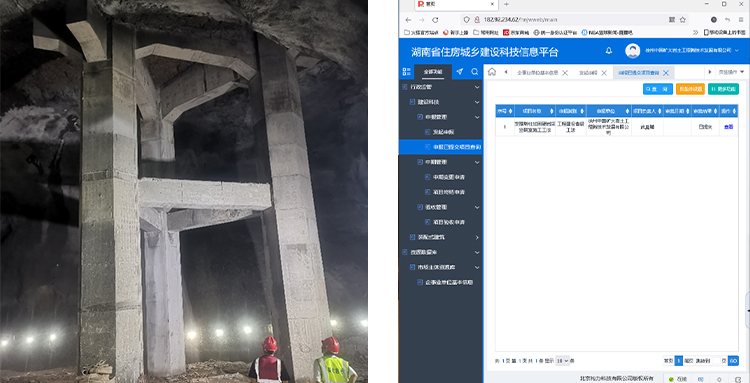Collapse the 建设科技 sidebar group
This screenshot has width=750, height=383.
(x=477, y=102)
